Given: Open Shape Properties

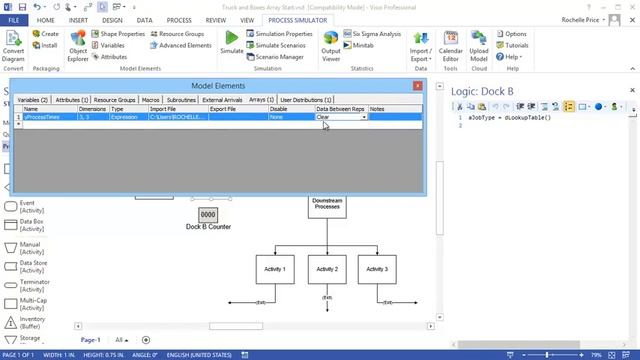Looking at the screenshot, I should click(x=118, y=34).
